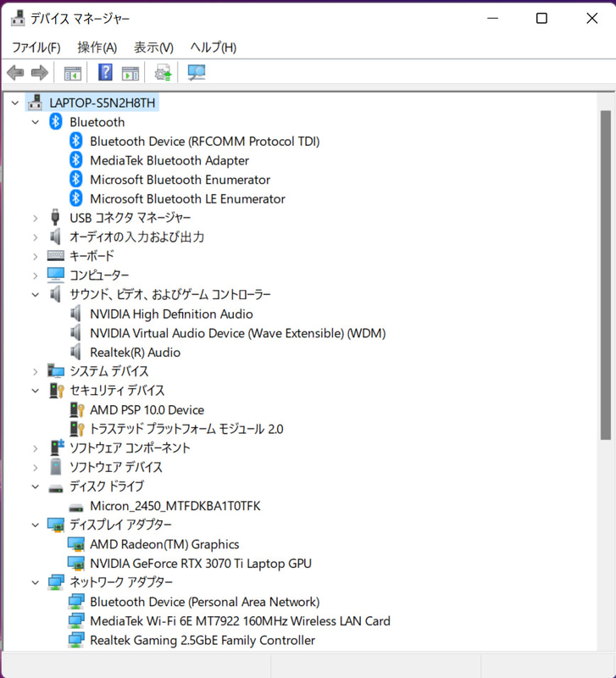
Task: Select NVIDIA High Definition Audio
Action: 171,314
